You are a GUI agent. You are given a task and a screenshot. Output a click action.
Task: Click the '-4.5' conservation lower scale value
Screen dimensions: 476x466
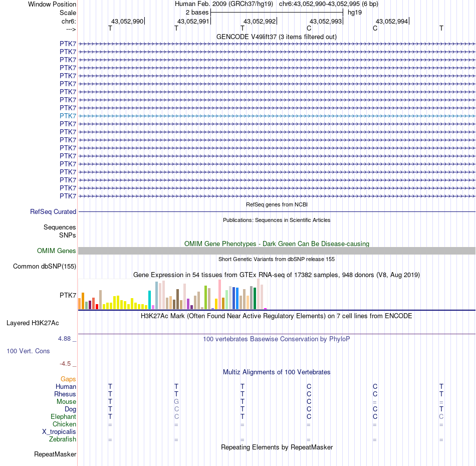[65, 364]
